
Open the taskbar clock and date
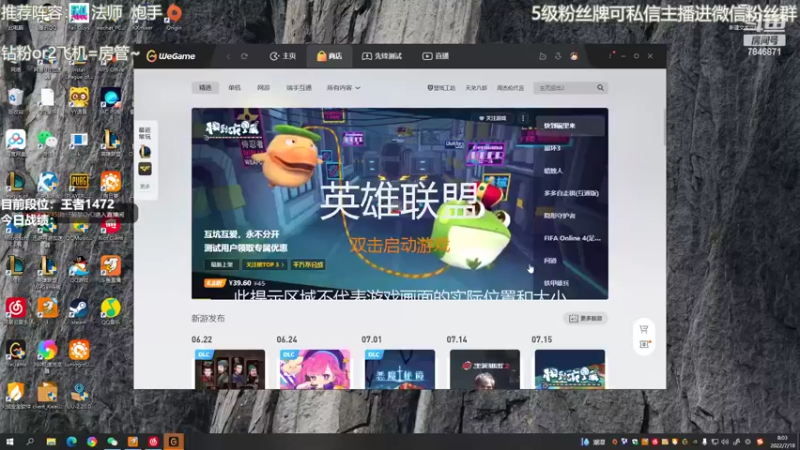[782, 442]
